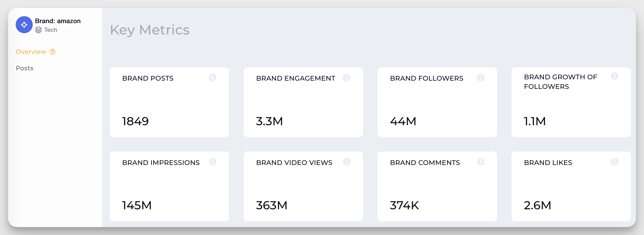Open info icon on Brand Growth of Followers card
The width and height of the screenshot is (644, 235).
point(615,76)
